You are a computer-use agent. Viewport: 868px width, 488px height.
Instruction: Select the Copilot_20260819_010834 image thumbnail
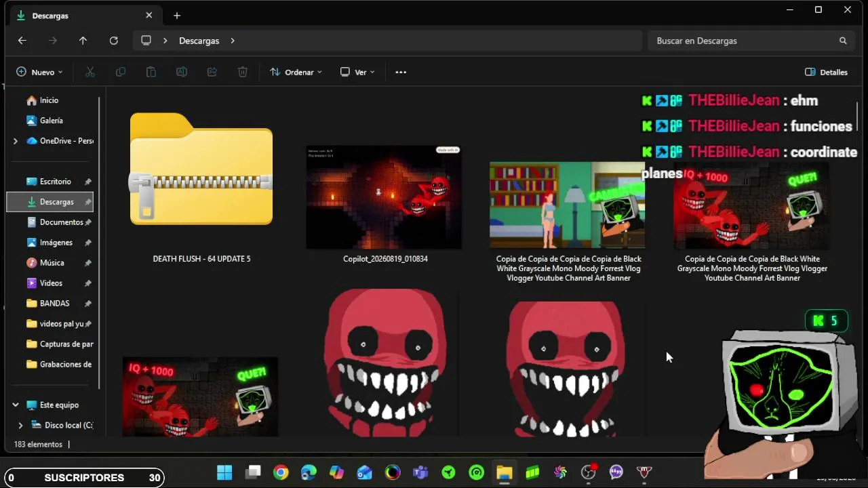click(x=384, y=197)
